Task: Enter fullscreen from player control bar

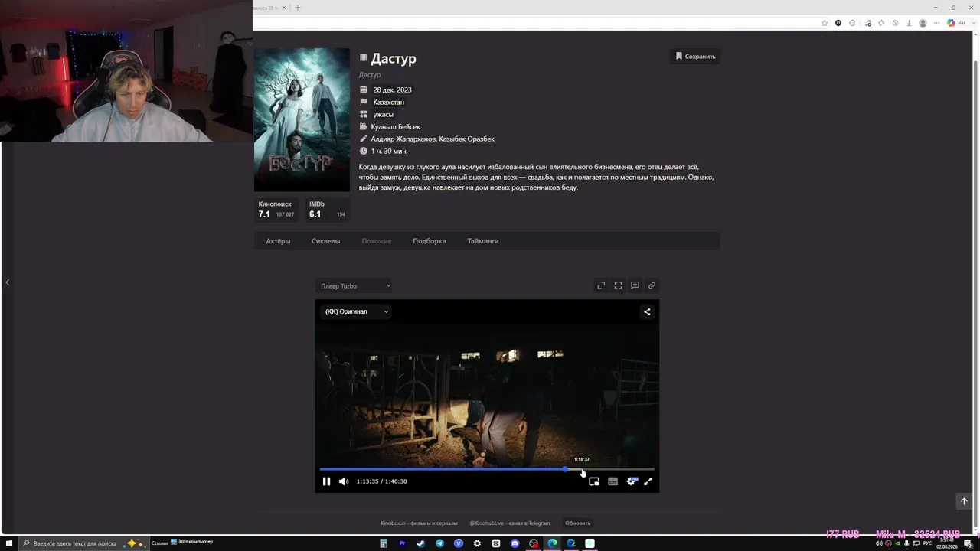Action: pos(648,481)
